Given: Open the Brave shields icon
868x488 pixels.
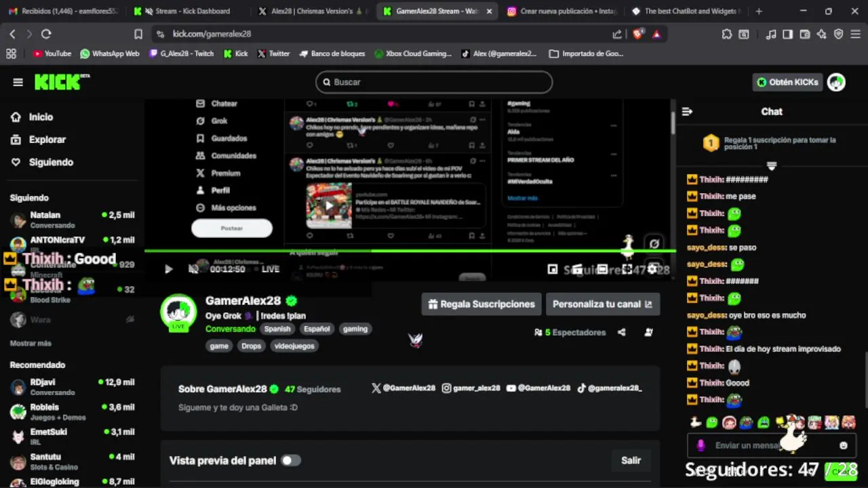Looking at the screenshot, I should pos(637,34).
